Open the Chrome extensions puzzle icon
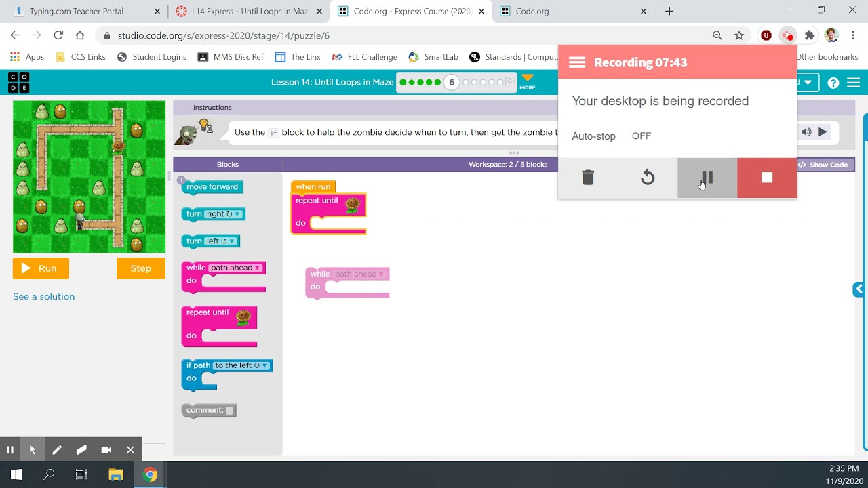 pos(810,35)
